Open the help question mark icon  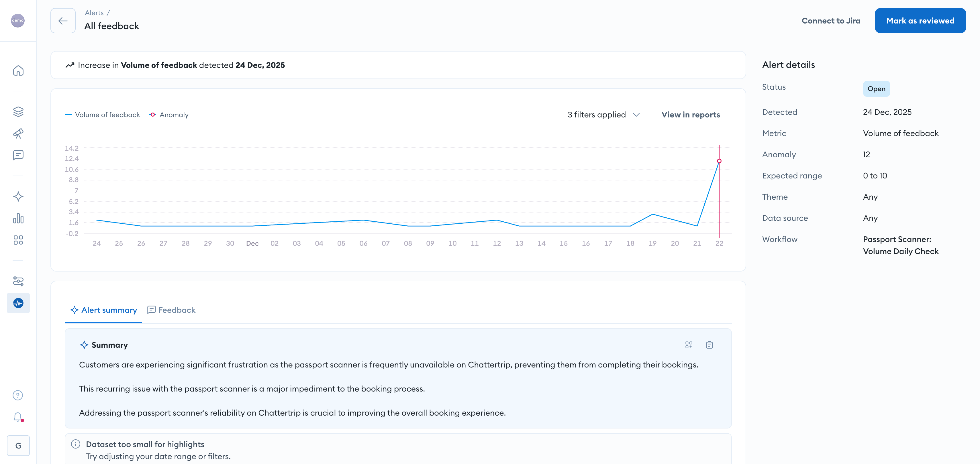point(18,395)
